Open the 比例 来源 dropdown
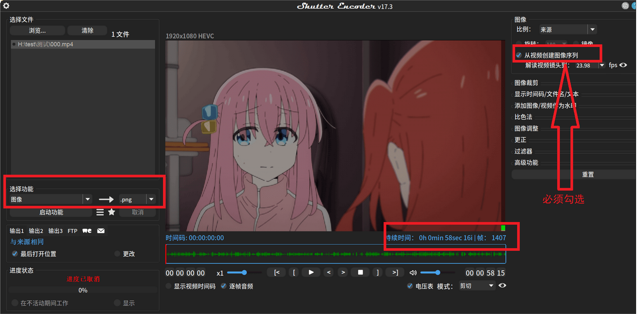The height and width of the screenshot is (314, 644). (x=592, y=29)
